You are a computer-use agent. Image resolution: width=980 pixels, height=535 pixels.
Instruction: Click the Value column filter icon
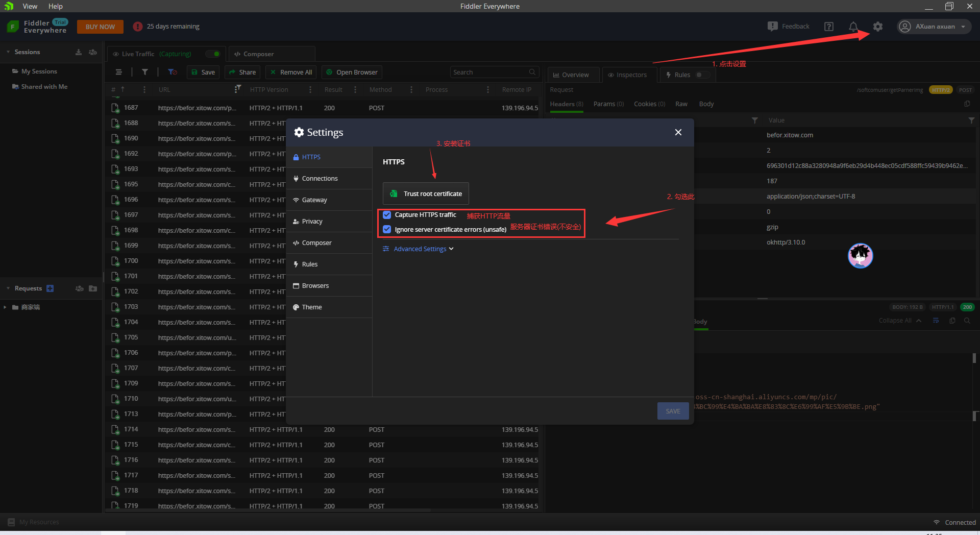971,120
